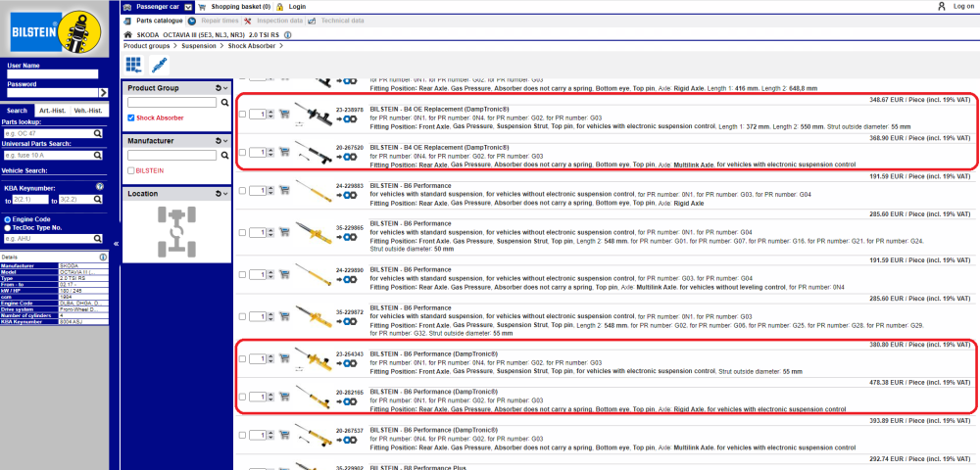Add part 23-254343 to cart

(284, 358)
